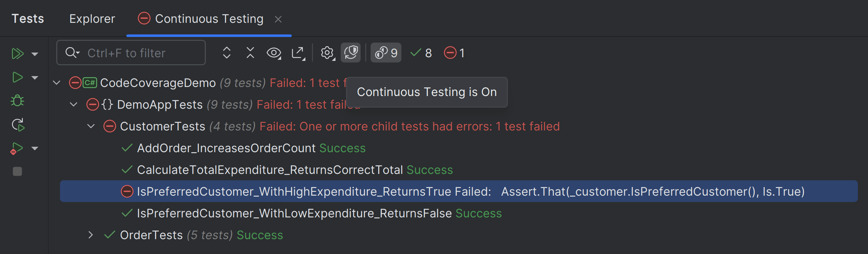Collapse all test nodes in tree

[x=250, y=53]
